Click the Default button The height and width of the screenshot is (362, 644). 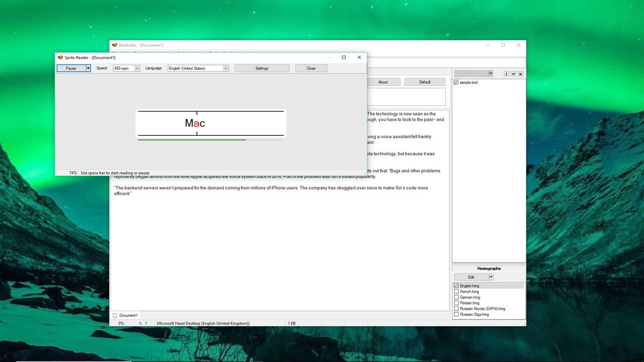(425, 82)
